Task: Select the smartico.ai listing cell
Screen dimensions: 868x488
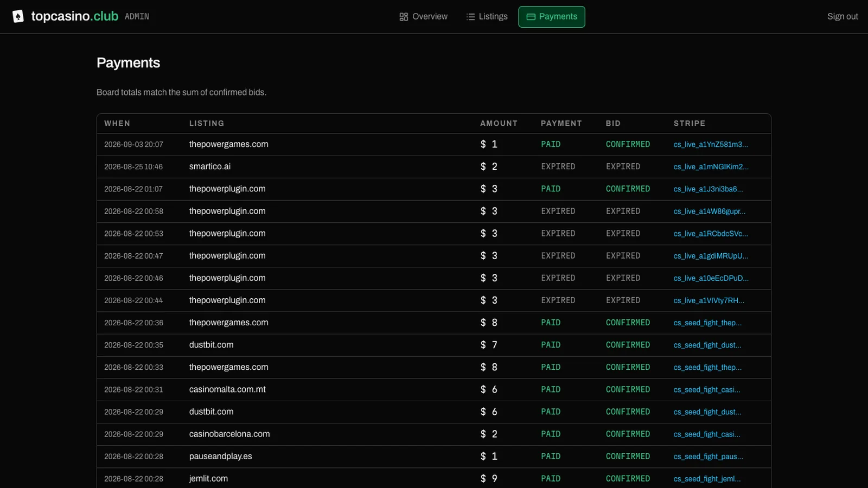Action: click(x=210, y=166)
